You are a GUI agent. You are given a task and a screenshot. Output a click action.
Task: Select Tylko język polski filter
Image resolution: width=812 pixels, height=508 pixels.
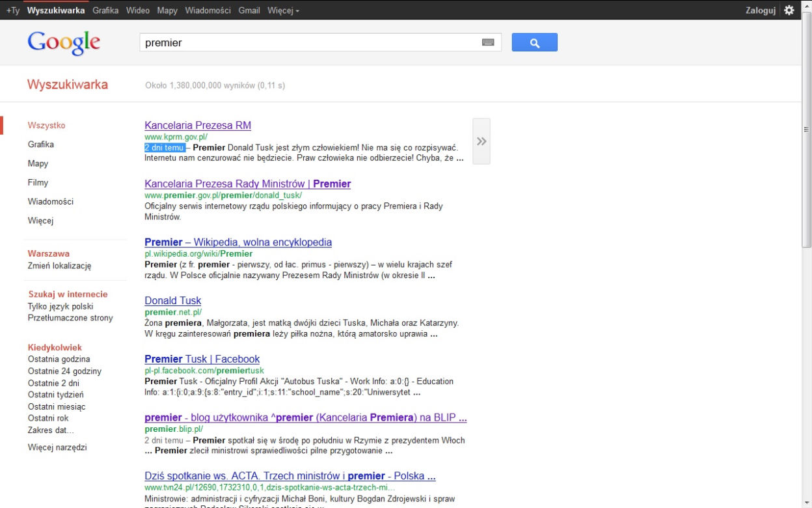[61, 307]
